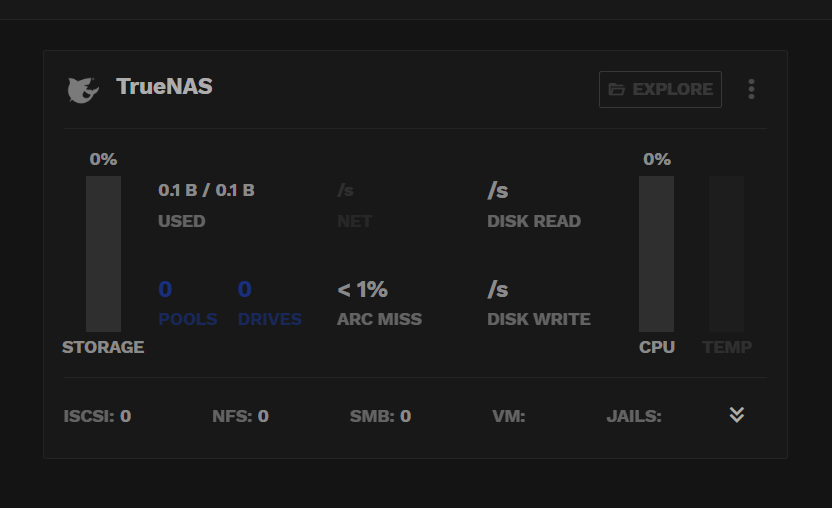Expand card details with double chevron
The height and width of the screenshot is (508, 832).
(x=736, y=415)
